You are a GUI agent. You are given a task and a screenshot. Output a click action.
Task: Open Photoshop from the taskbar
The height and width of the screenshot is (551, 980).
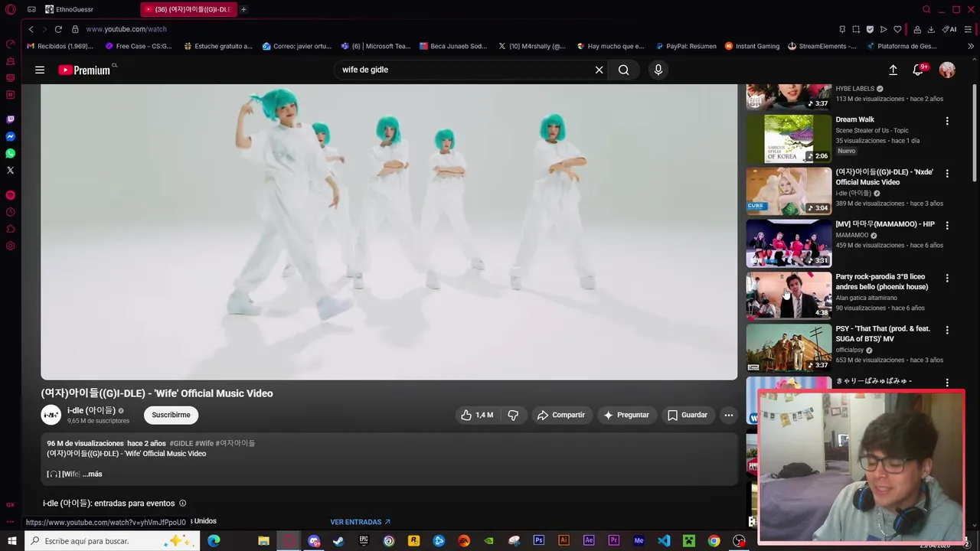pos(539,541)
